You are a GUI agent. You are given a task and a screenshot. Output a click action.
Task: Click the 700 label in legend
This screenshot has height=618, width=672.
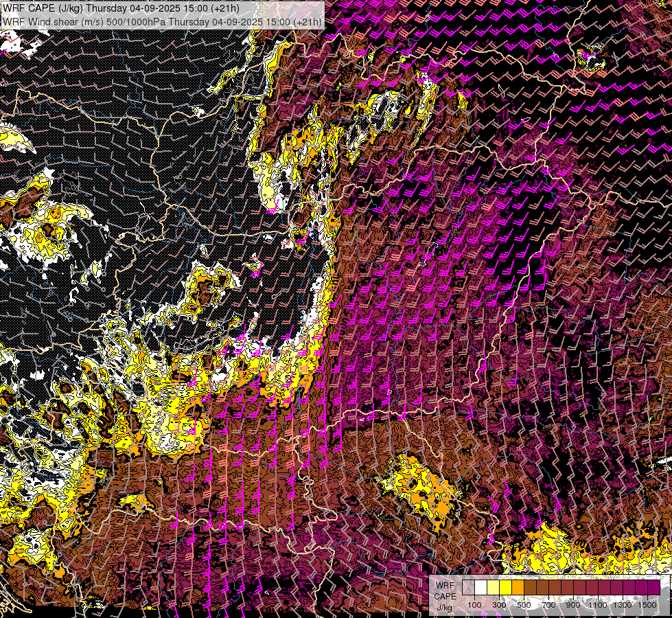tap(548, 605)
